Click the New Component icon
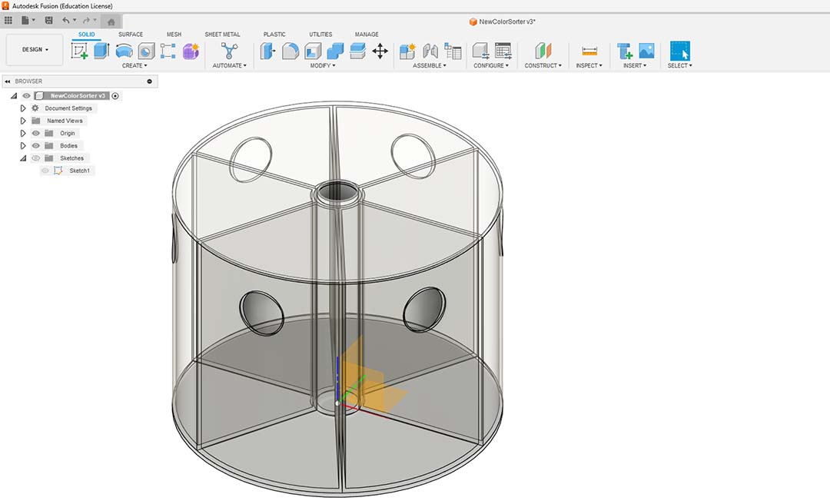The image size is (830, 504). click(x=407, y=51)
